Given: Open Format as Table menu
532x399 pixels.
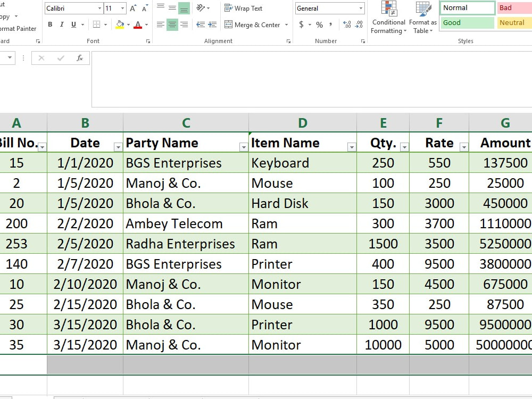Looking at the screenshot, I should 423,18.
